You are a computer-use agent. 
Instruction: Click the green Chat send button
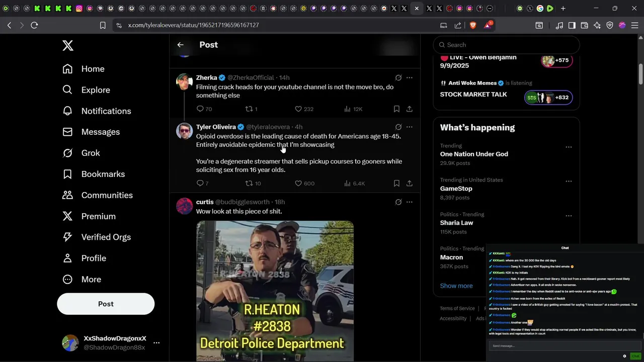[635, 356]
